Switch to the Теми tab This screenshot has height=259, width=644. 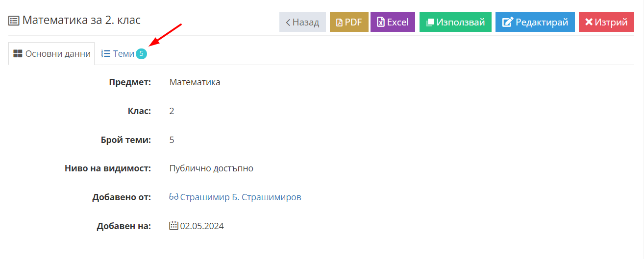pos(124,54)
